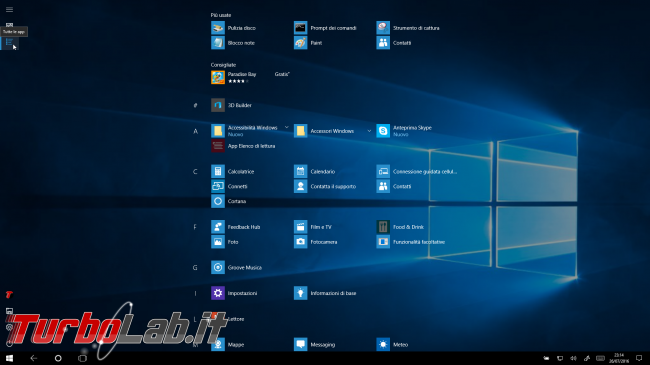Open Feedback Hub
The width and height of the screenshot is (650, 365).
click(236, 227)
